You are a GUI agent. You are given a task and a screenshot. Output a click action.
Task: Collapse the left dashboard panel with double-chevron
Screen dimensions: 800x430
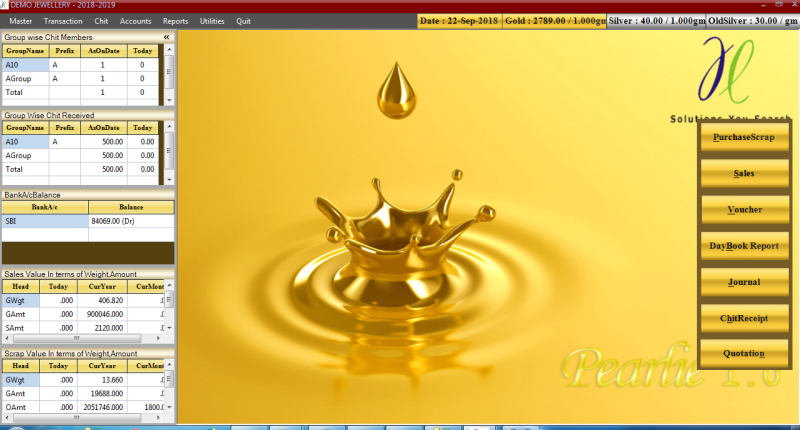(x=166, y=36)
